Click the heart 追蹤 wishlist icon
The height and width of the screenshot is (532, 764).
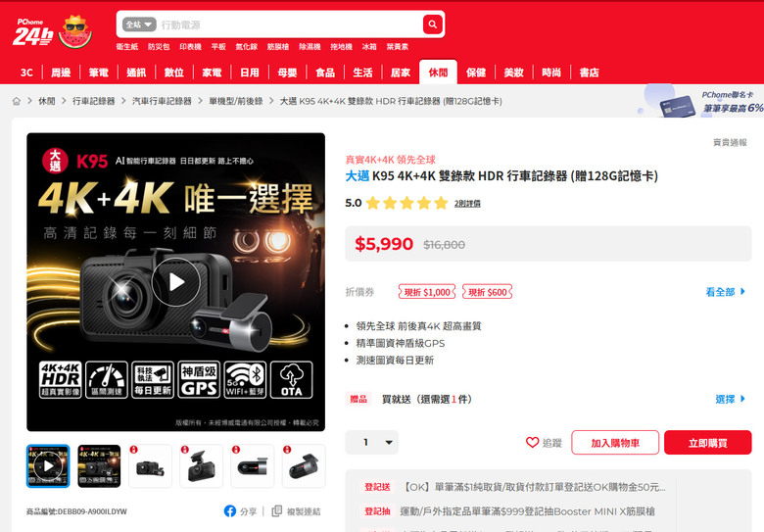point(533,443)
